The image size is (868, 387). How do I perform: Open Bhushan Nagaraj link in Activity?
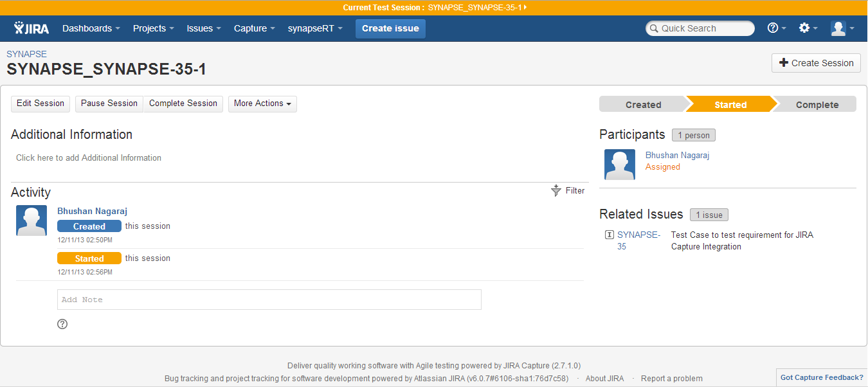(93, 211)
